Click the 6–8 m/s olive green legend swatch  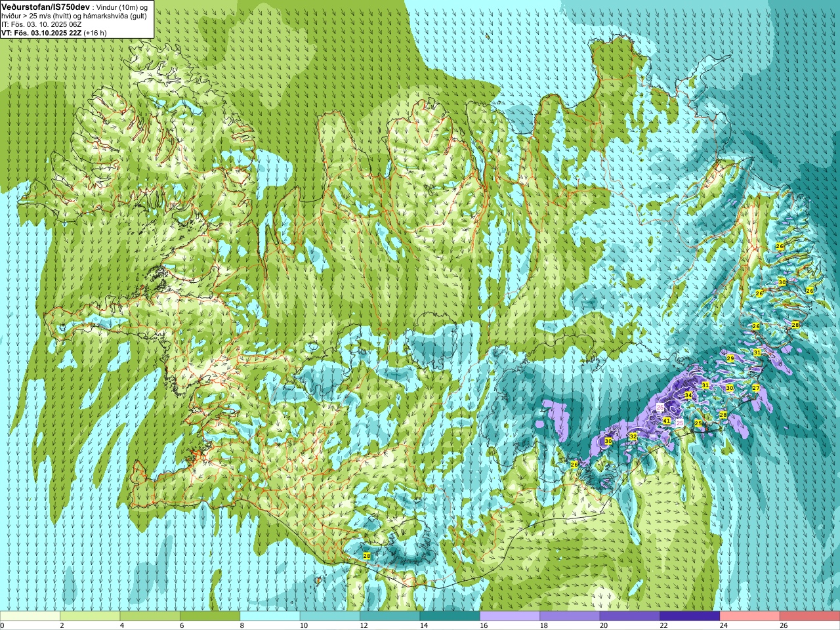[x=210, y=616]
